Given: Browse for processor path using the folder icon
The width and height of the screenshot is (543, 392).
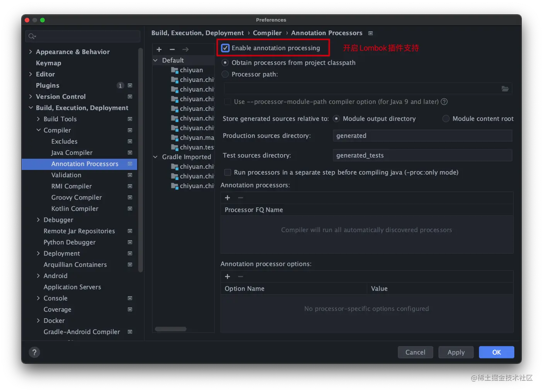Looking at the screenshot, I should (505, 89).
